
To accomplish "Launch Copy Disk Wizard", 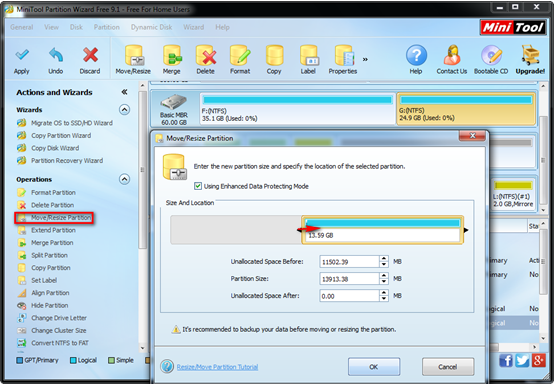I will click(55, 148).
